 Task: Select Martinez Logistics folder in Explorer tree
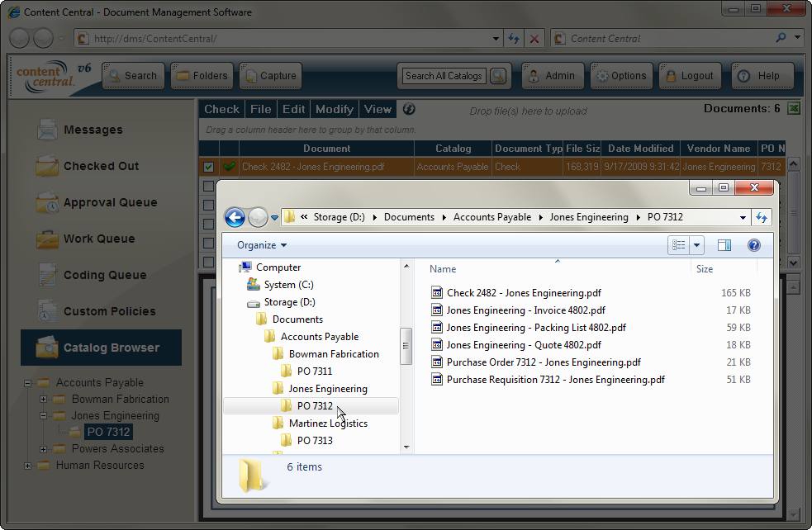pos(320,424)
